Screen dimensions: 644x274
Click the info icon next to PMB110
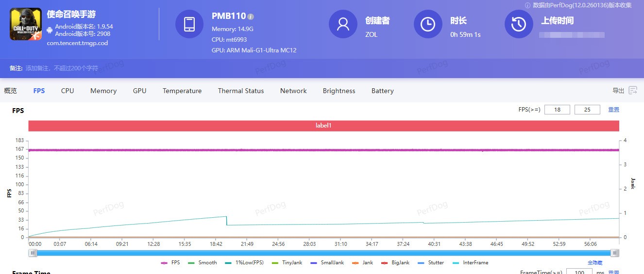[x=251, y=16]
